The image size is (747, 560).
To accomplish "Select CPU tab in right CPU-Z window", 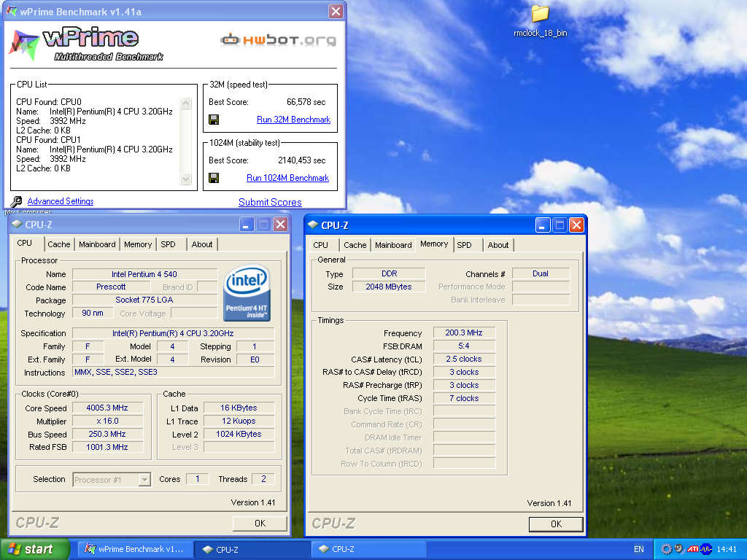I will [321, 245].
